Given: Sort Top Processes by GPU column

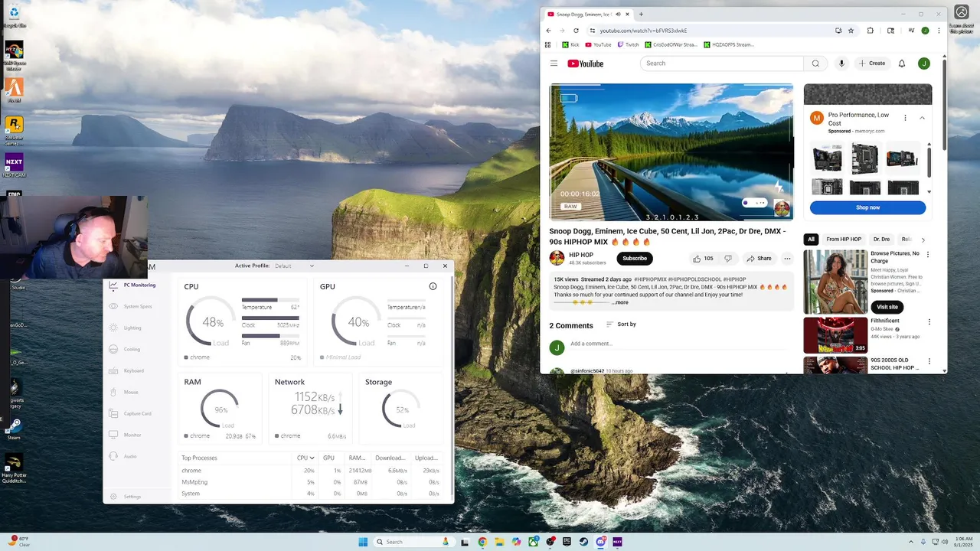Looking at the screenshot, I should (x=328, y=458).
